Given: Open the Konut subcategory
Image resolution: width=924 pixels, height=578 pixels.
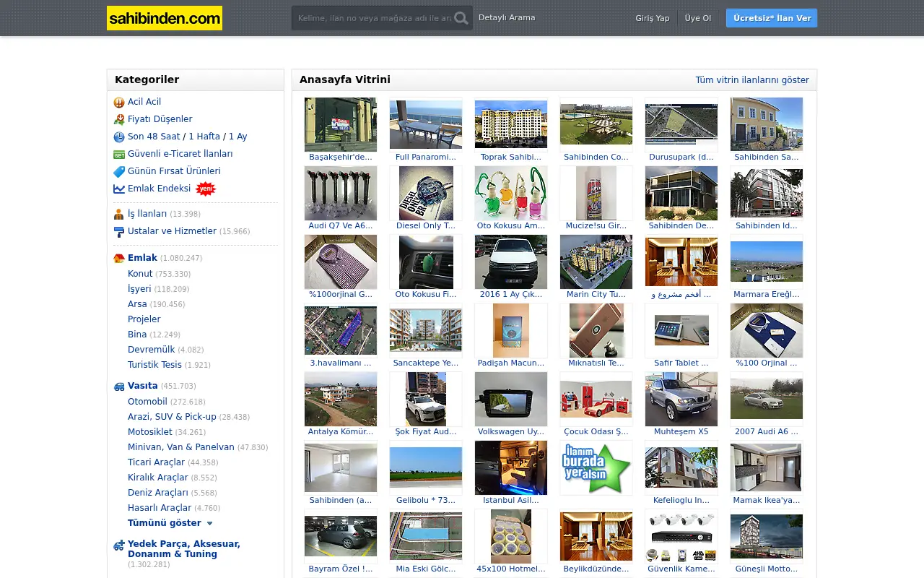Looking at the screenshot, I should point(140,274).
